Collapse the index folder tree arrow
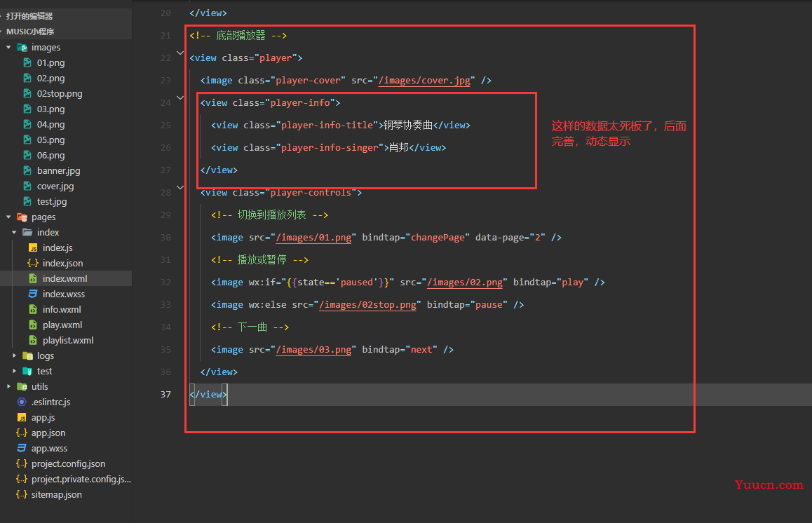The width and height of the screenshot is (812, 523). [x=14, y=233]
